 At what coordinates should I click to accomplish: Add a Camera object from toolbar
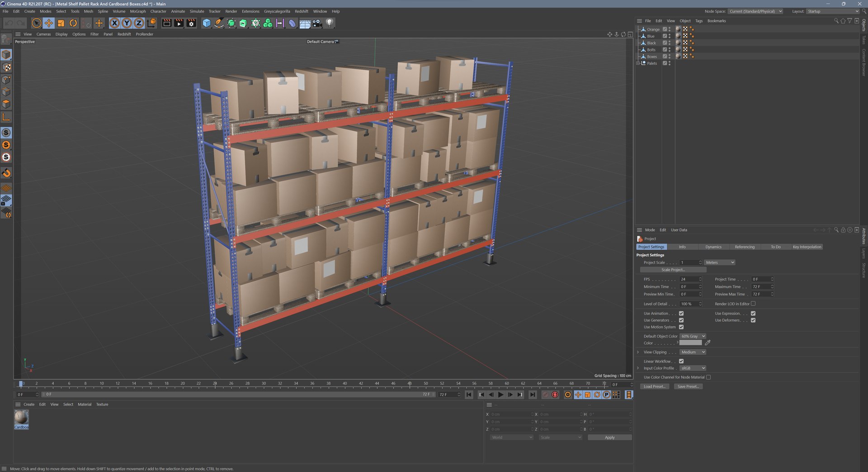[317, 23]
